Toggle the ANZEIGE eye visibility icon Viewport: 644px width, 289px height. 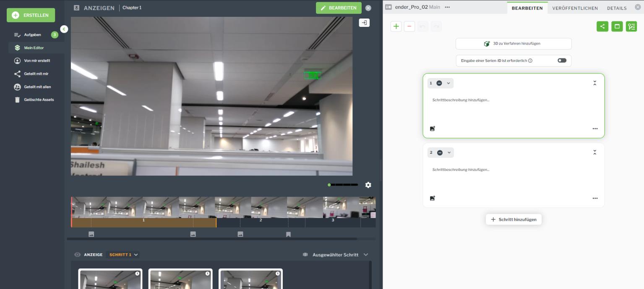pyautogui.click(x=77, y=255)
